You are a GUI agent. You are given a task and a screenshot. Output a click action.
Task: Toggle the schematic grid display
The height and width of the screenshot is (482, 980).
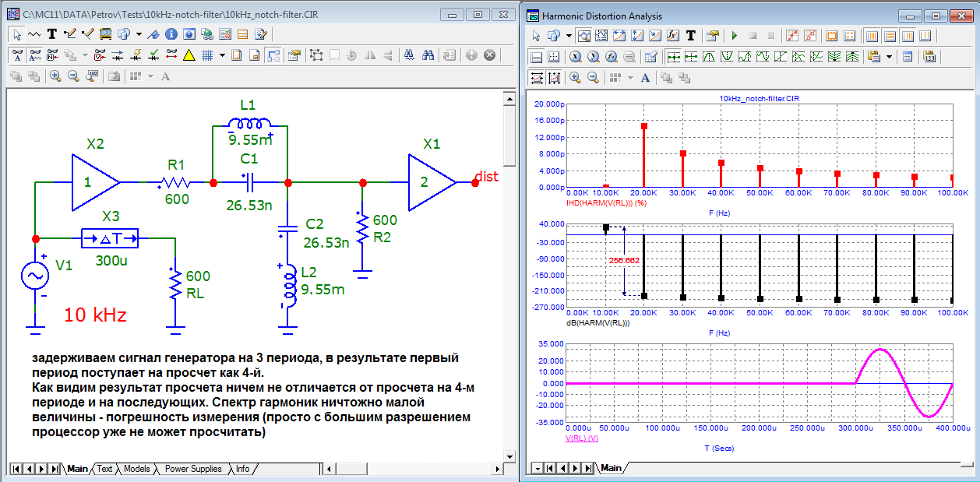point(207,55)
